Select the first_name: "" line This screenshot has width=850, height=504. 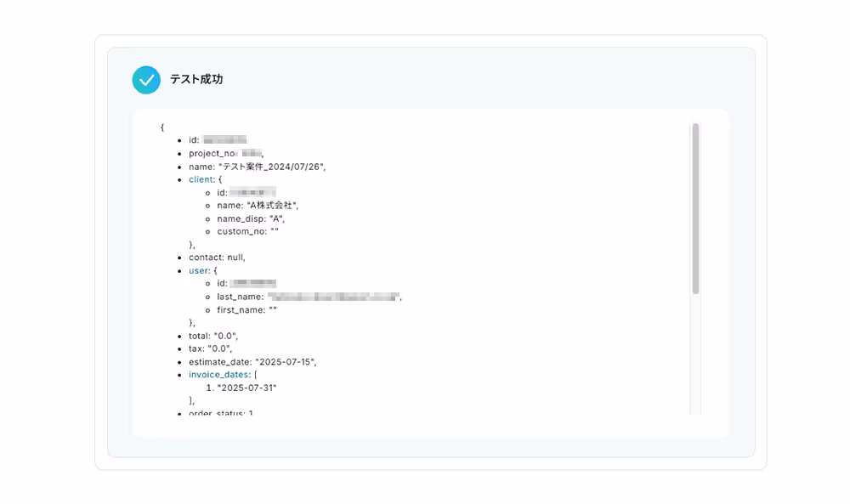tap(246, 310)
